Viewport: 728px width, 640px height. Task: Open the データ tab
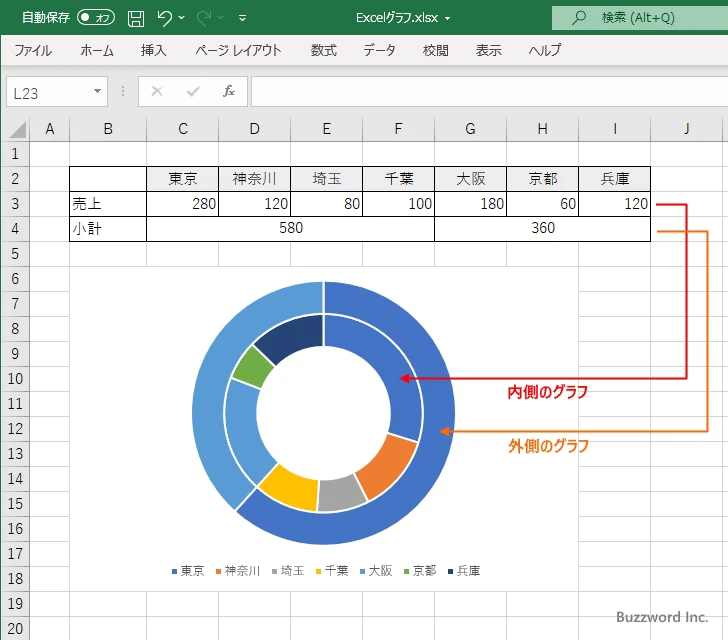(x=379, y=50)
